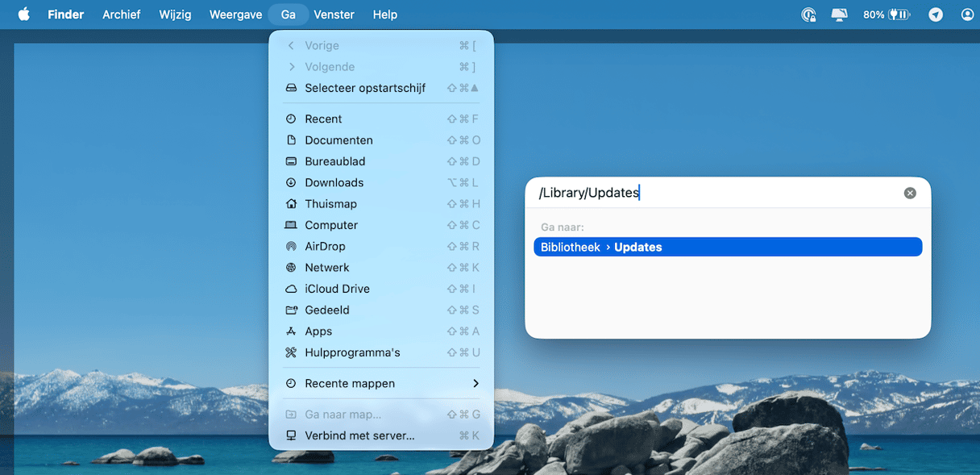Open the Weergave menu

235,15
